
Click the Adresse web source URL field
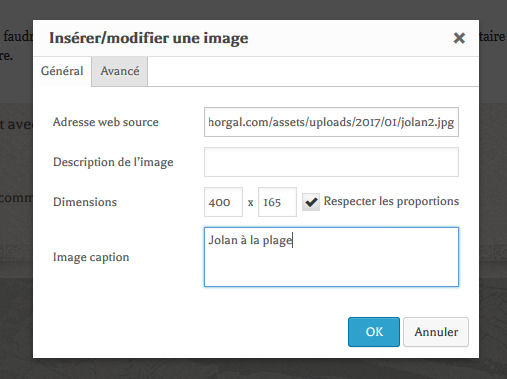click(x=331, y=122)
